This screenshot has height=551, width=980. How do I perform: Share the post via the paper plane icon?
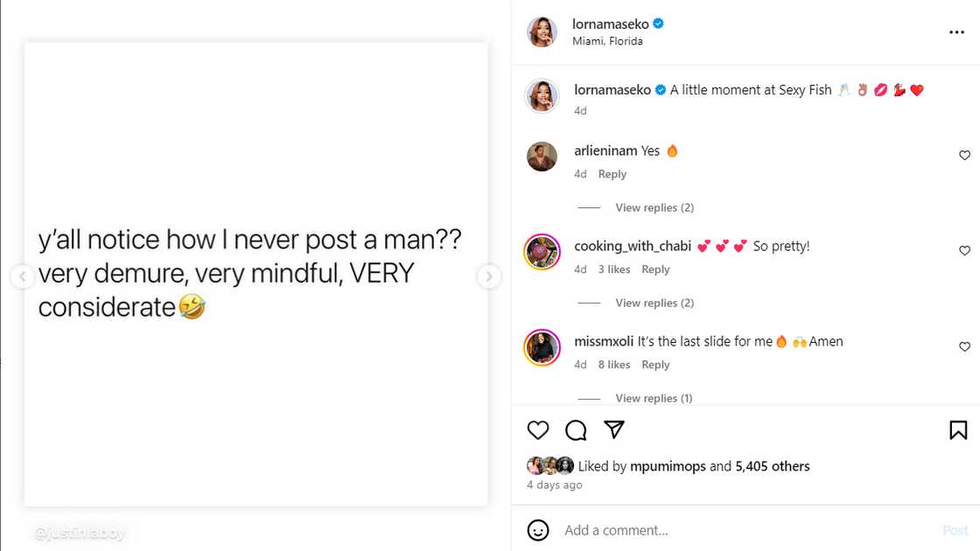pyautogui.click(x=614, y=429)
